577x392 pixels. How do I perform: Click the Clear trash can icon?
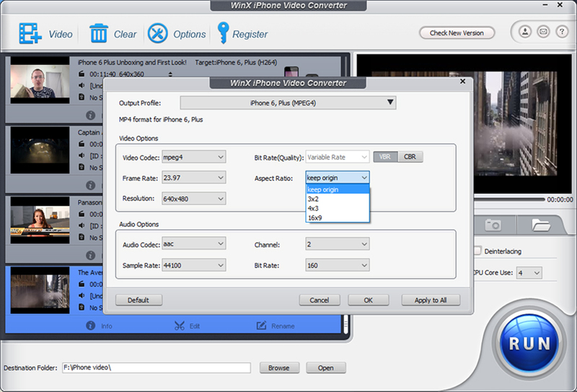99,33
